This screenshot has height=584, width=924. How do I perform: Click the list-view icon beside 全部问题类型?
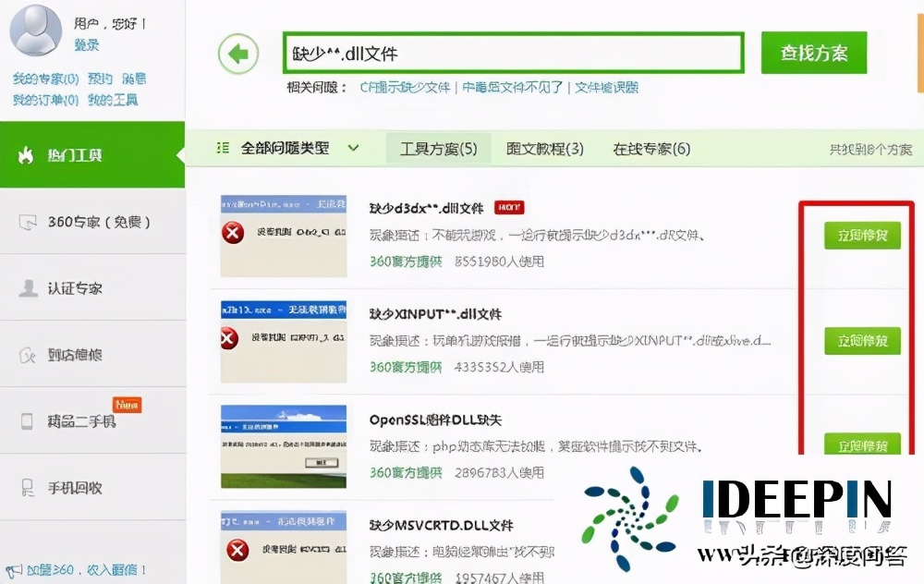221,148
